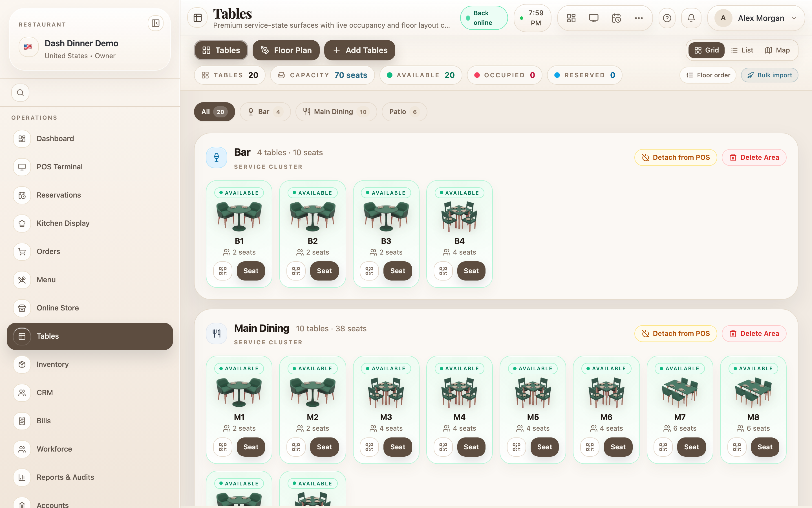
Task: Open CRM in the sidebar
Action: [90, 393]
